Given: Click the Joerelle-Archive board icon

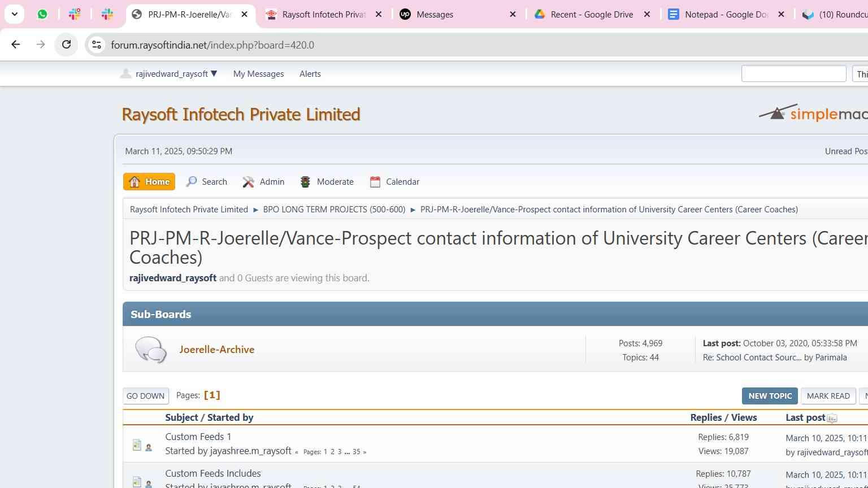Looking at the screenshot, I should point(151,350).
